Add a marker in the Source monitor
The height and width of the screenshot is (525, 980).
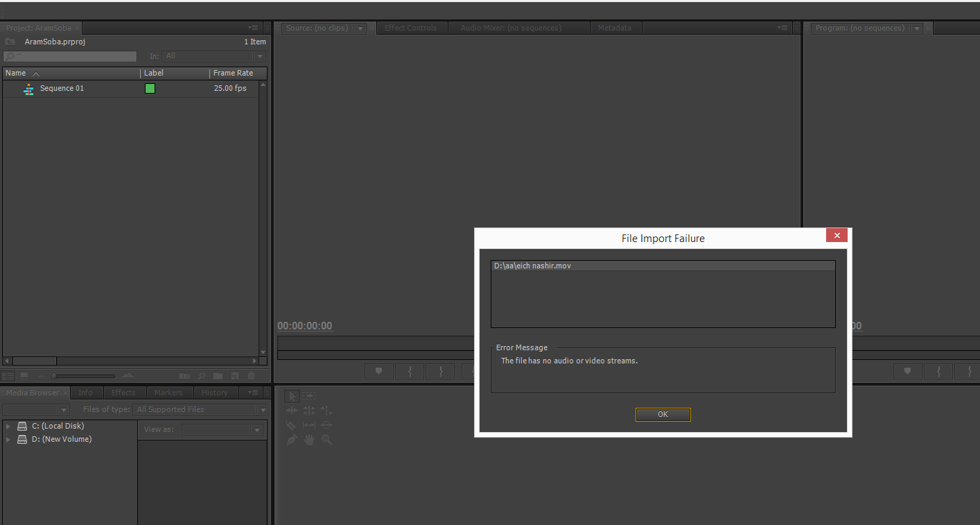pyautogui.click(x=379, y=371)
